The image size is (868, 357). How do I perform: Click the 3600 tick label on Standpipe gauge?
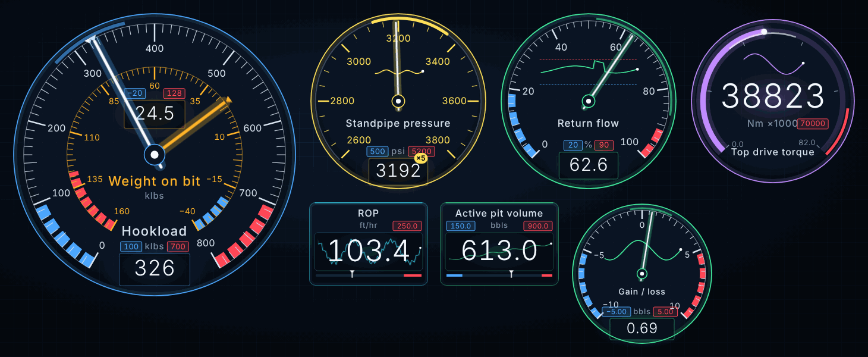click(x=455, y=101)
